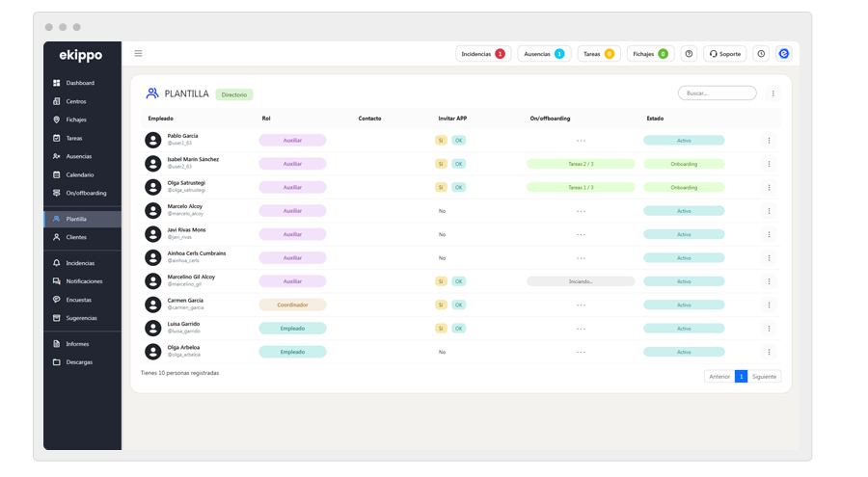Click the help question mark icon
Screen dimensions: 868x477
689,54
